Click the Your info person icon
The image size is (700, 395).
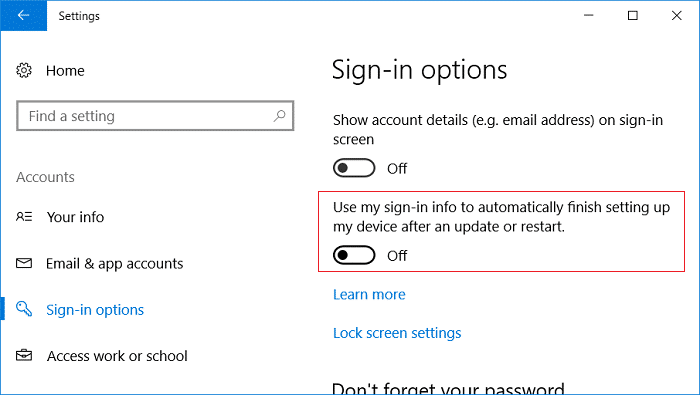(24, 217)
